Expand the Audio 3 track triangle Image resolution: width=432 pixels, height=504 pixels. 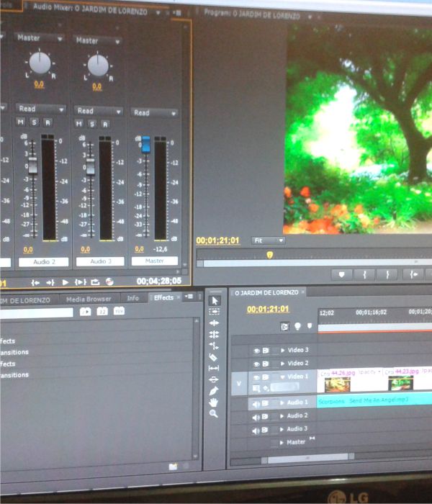point(282,429)
